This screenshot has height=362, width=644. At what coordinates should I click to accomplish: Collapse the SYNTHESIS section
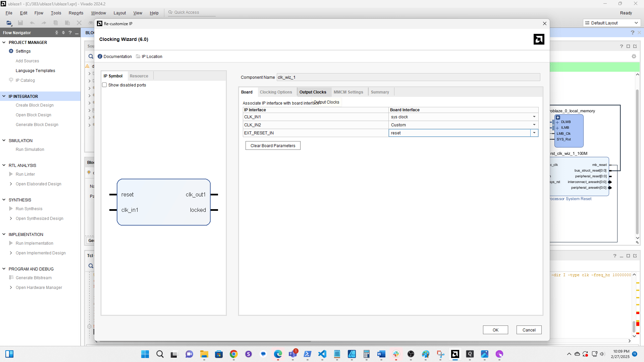pyautogui.click(x=4, y=200)
